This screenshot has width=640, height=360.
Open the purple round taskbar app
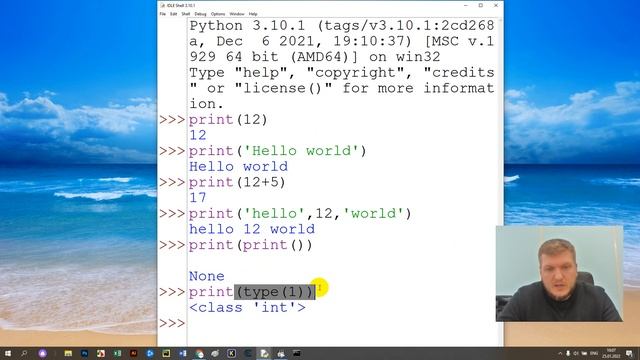43,353
